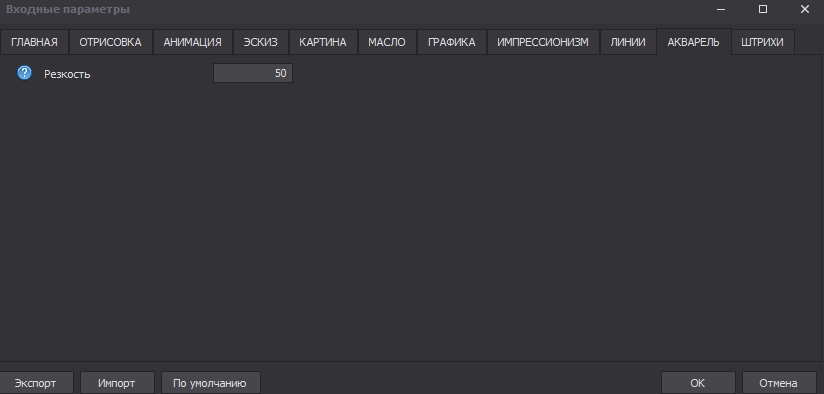824x394 pixels.
Task: Open the КАРТИНА tab
Action: click(323, 42)
